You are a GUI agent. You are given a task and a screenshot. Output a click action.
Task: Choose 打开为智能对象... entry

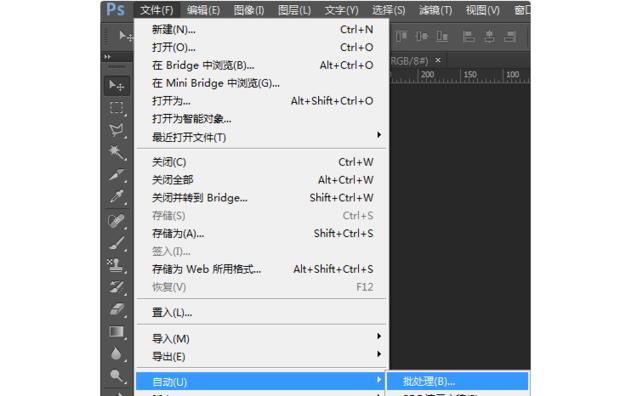(261, 119)
